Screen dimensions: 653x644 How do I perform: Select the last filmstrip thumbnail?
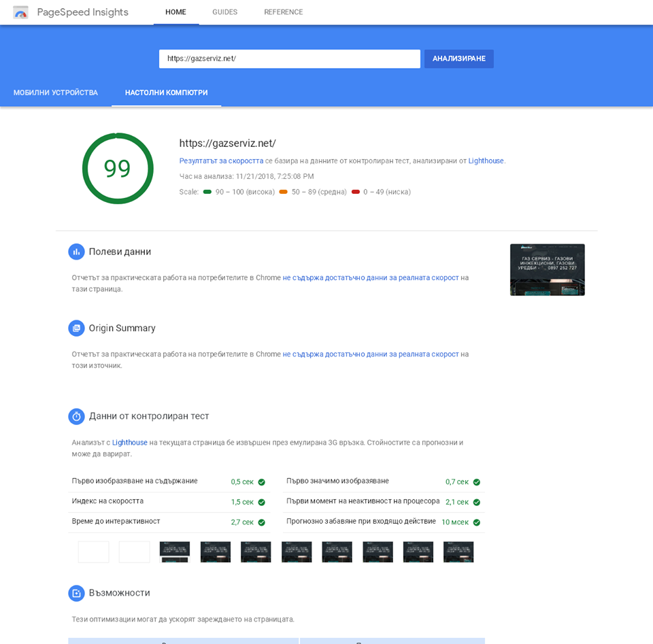click(458, 552)
